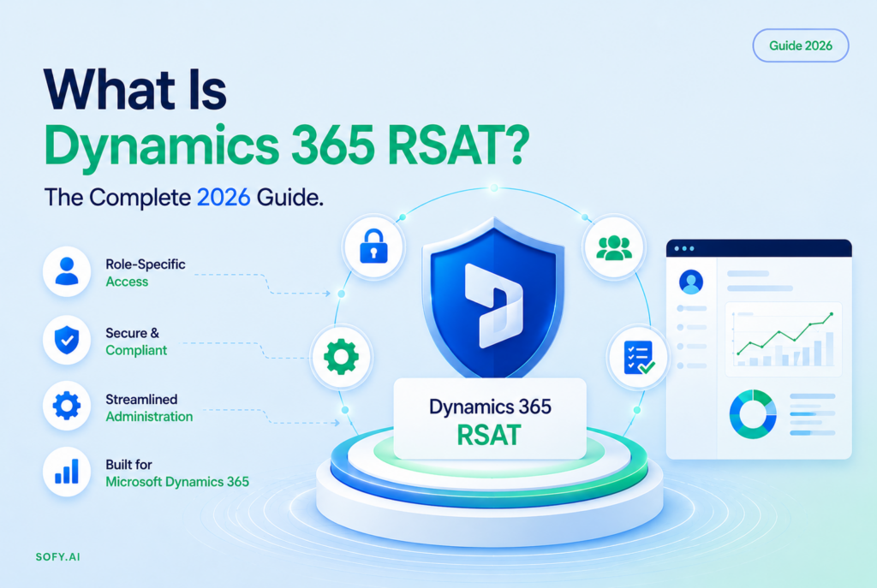Screen dimensions: 877x588
Task: Click the Dynamics 365 logo on shield
Action: point(494,306)
